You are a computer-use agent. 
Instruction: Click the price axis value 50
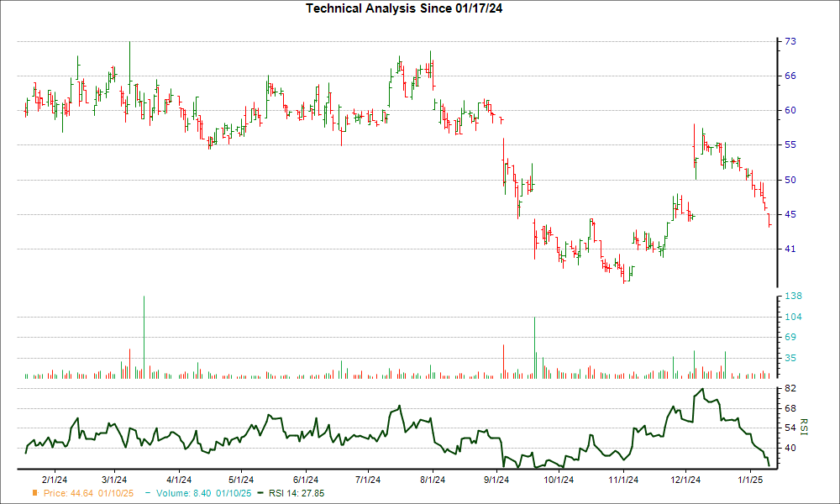(x=790, y=180)
